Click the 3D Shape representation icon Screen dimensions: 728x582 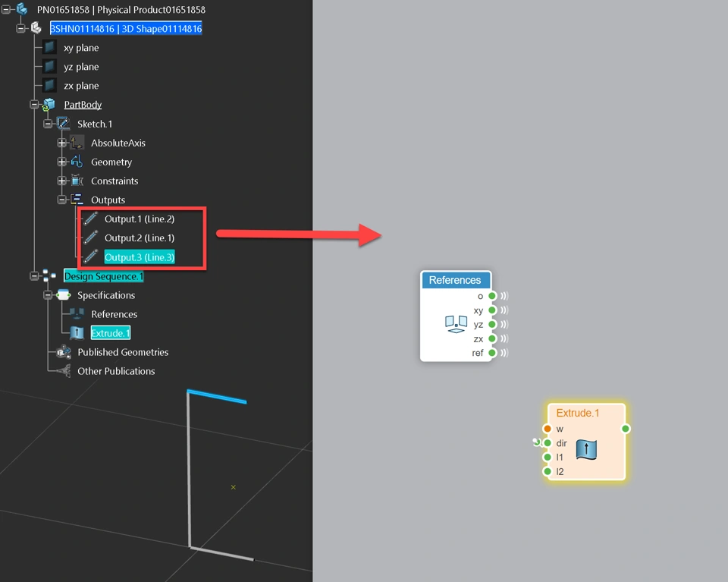(x=36, y=28)
